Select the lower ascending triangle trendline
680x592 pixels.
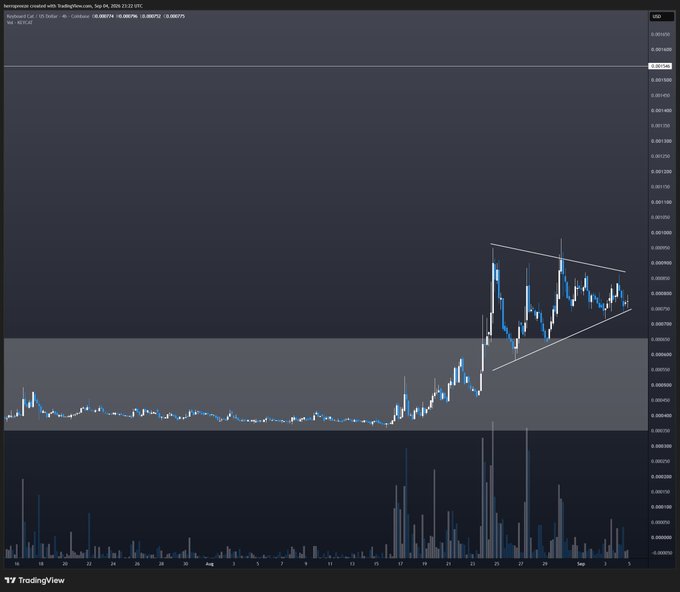[x=562, y=340]
